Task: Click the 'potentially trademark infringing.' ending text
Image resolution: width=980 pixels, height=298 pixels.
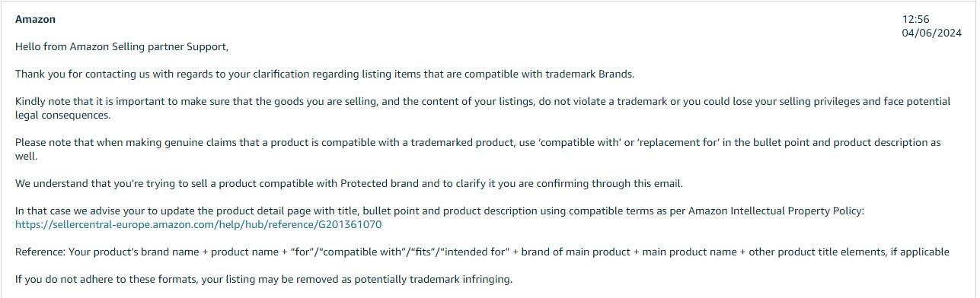Action: pyautogui.click(x=434, y=280)
